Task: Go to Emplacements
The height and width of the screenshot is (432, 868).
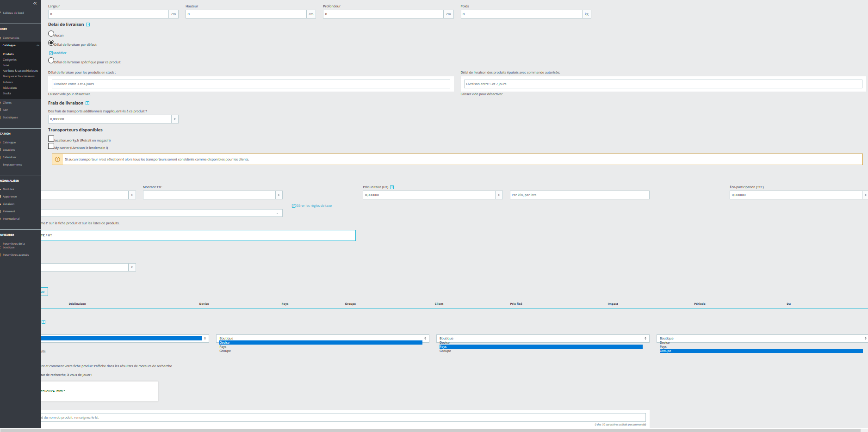Action: click(x=12, y=165)
